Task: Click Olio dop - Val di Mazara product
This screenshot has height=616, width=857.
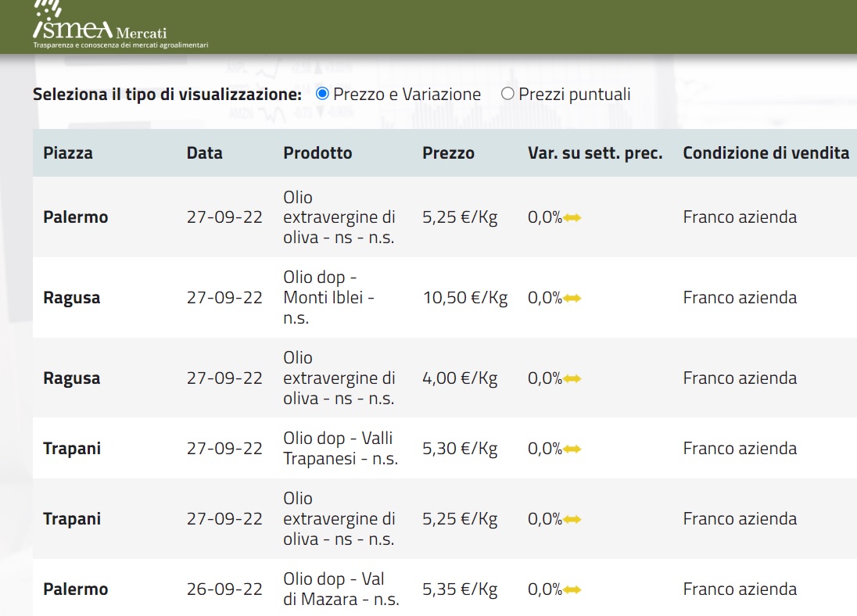Action: [341, 589]
